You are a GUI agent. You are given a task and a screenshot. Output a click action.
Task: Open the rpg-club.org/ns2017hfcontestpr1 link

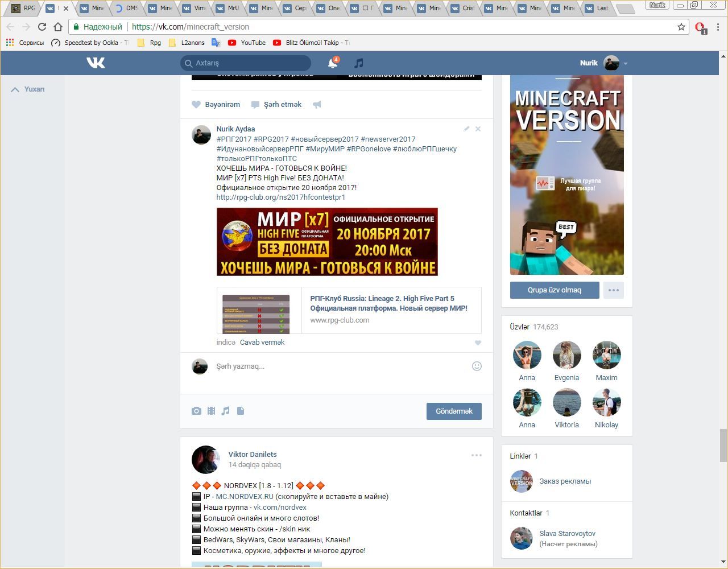[x=281, y=197]
